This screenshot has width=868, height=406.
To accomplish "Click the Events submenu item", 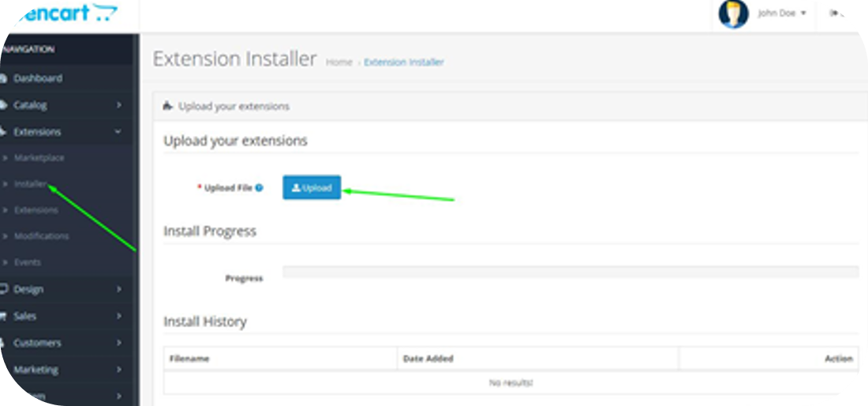I will coord(27,262).
